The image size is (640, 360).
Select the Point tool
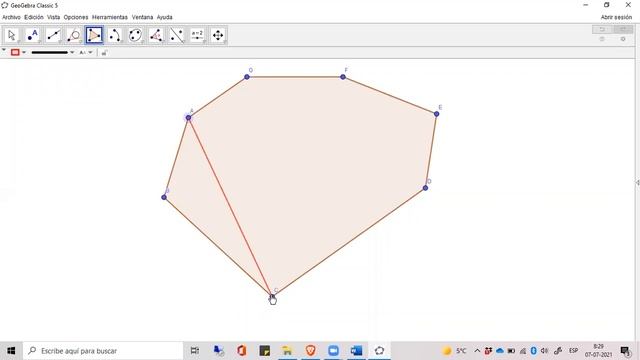tap(33, 35)
